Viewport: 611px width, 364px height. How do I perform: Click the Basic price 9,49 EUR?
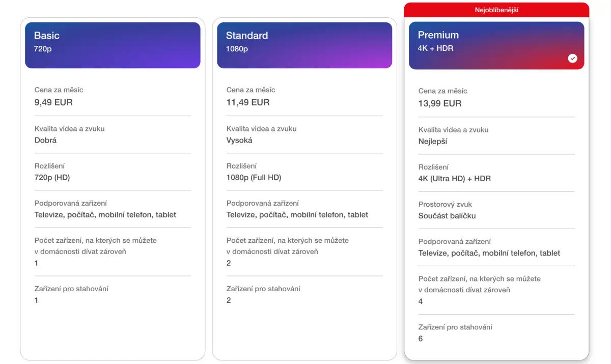53,102
